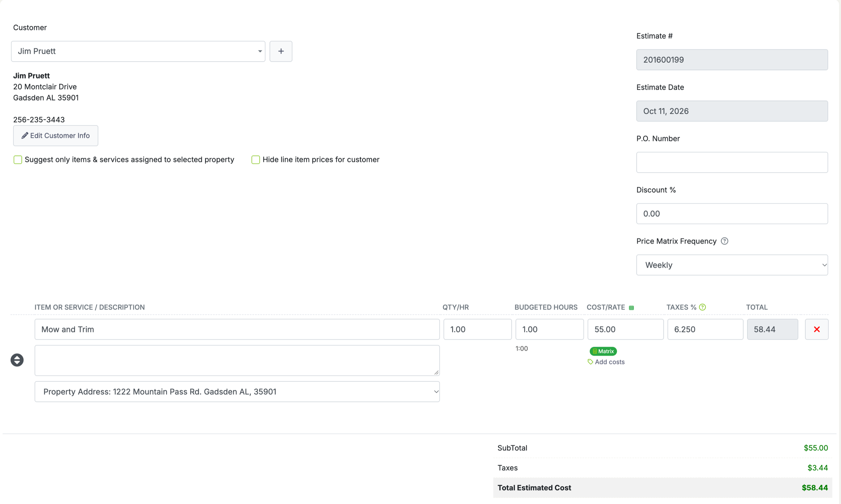Image resolution: width=841 pixels, height=504 pixels.
Task: Open the Taxes % help question icon
Action: pos(702,307)
